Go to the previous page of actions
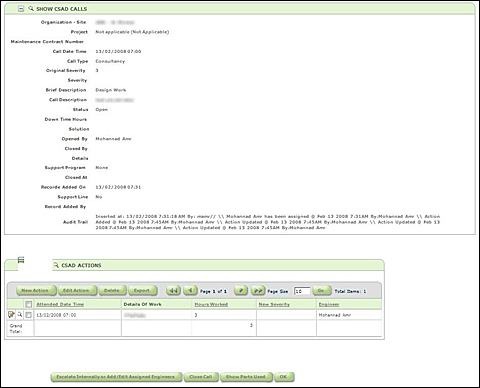This screenshot has height=388, width=480. pyautogui.click(x=190, y=290)
